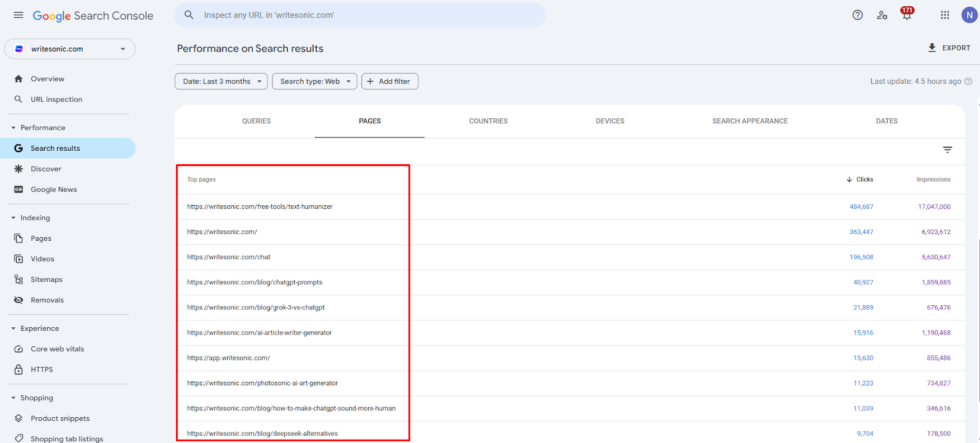Open the writesonic.com property selector
Image resolution: width=980 pixels, height=443 pixels.
[x=70, y=49]
